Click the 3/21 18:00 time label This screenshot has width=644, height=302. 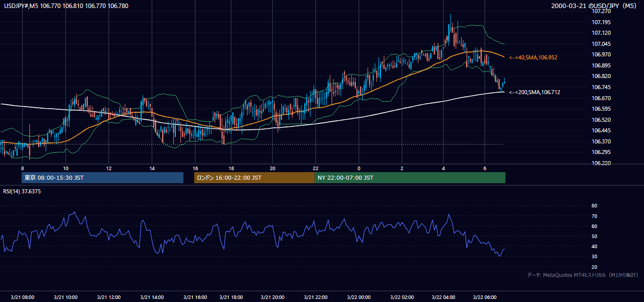click(232, 297)
